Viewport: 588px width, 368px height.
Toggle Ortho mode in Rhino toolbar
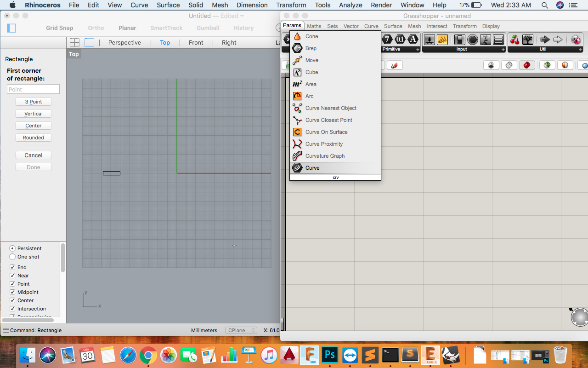click(x=96, y=28)
